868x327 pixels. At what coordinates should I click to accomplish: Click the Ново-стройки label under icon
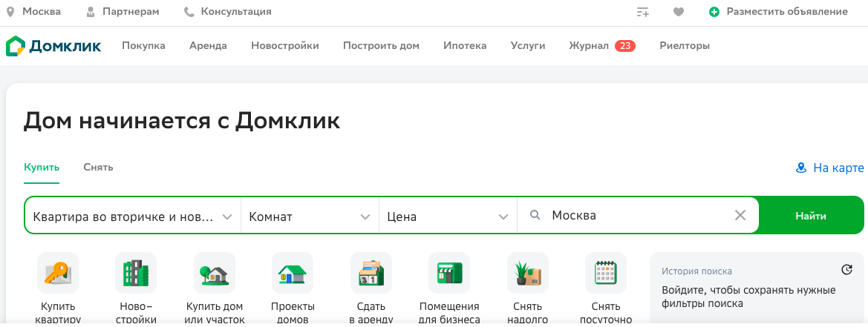(136, 313)
